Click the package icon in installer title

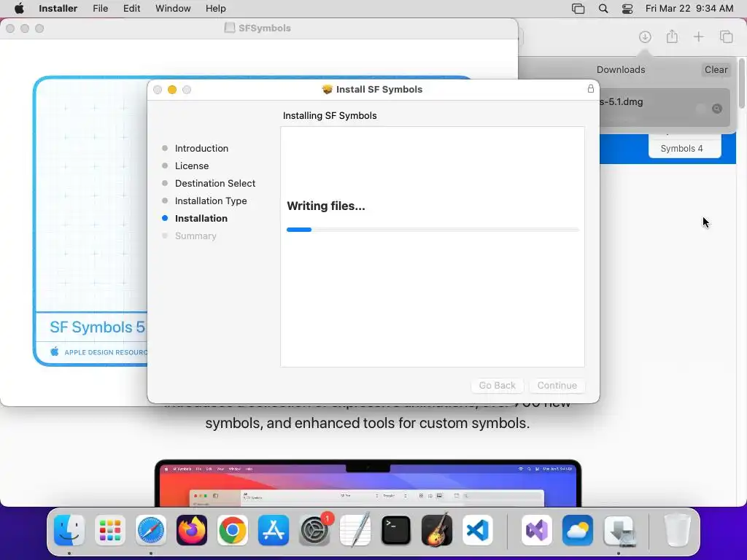327,90
